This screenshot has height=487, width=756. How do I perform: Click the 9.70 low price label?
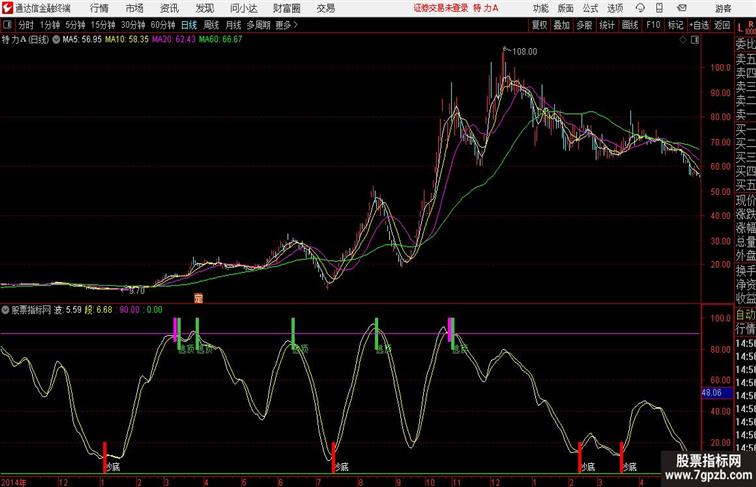[136, 291]
